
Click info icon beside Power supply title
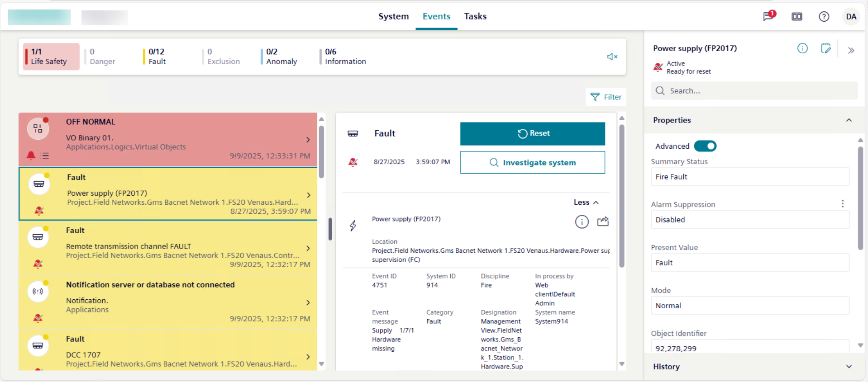(802, 48)
